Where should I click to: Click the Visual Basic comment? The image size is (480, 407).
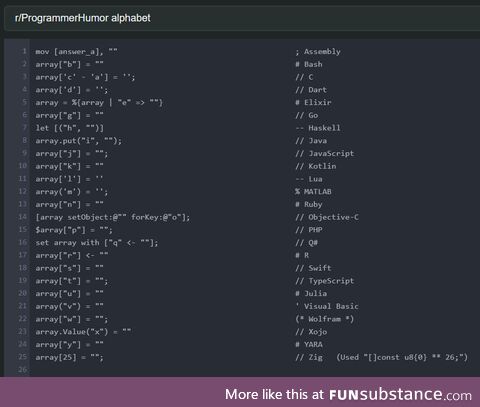click(327, 306)
